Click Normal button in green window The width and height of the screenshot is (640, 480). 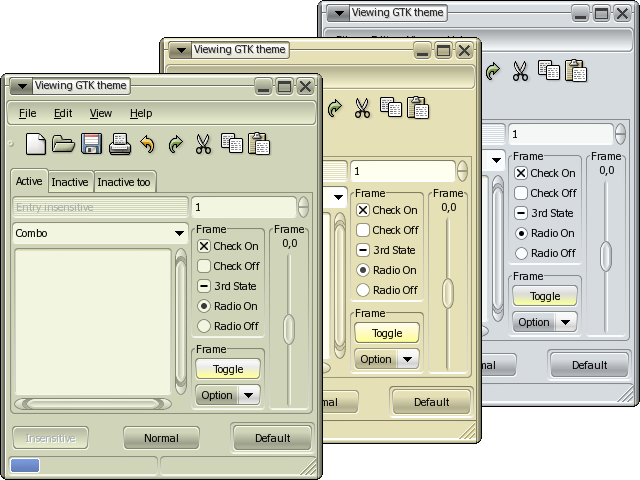click(x=161, y=438)
